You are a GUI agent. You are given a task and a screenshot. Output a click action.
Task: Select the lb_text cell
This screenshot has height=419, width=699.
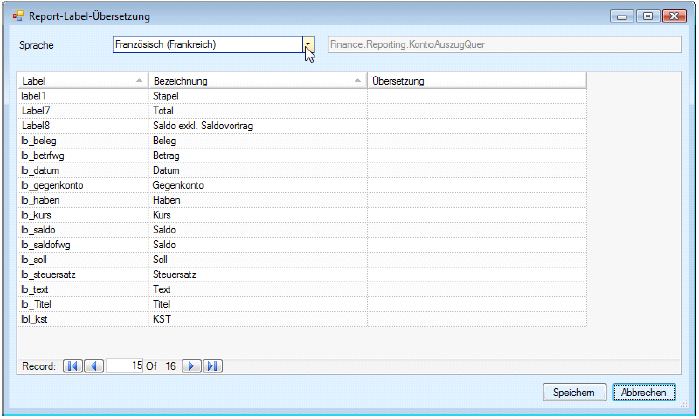pos(83,289)
